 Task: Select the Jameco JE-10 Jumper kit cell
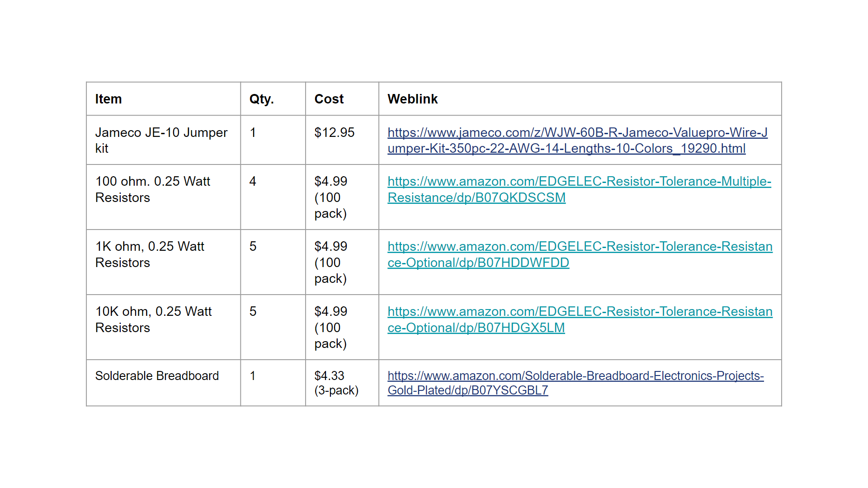coord(161,140)
